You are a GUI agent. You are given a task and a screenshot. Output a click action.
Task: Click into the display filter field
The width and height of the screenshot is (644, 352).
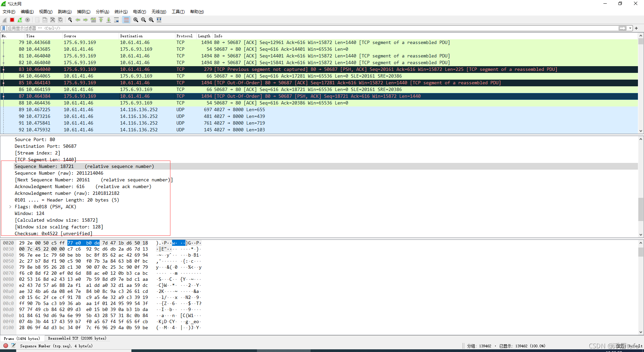click(302, 28)
